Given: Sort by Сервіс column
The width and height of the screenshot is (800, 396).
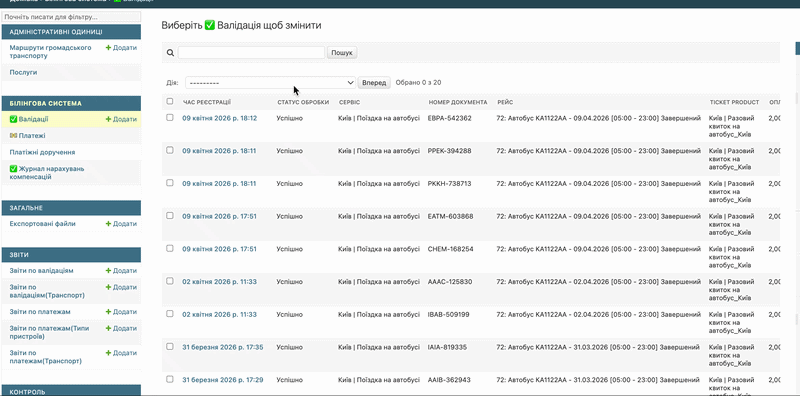Looking at the screenshot, I should (349, 102).
